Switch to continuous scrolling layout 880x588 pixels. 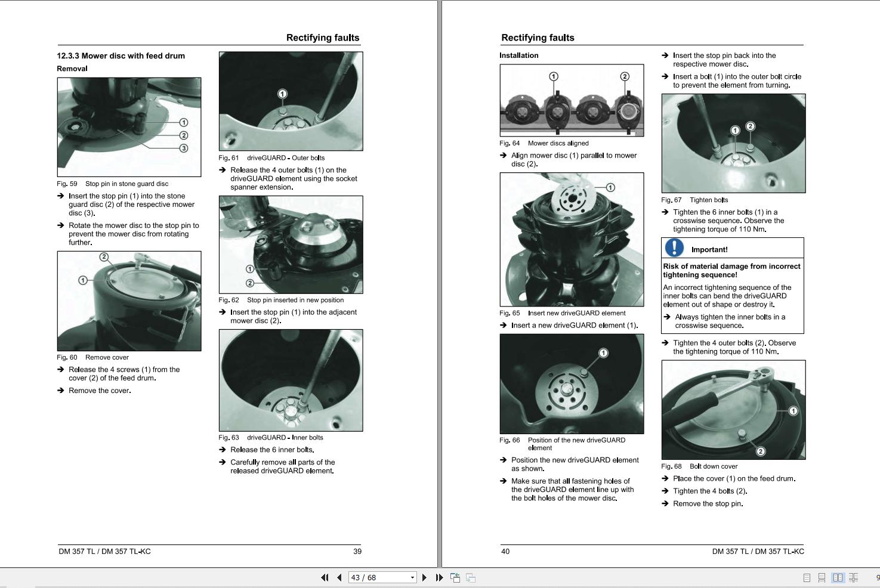point(822,577)
